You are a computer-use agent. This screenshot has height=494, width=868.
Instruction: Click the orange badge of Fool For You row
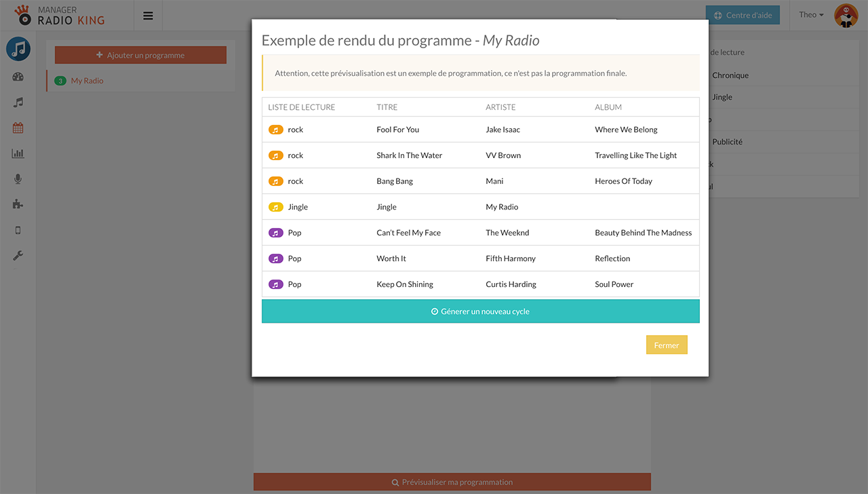(x=276, y=130)
